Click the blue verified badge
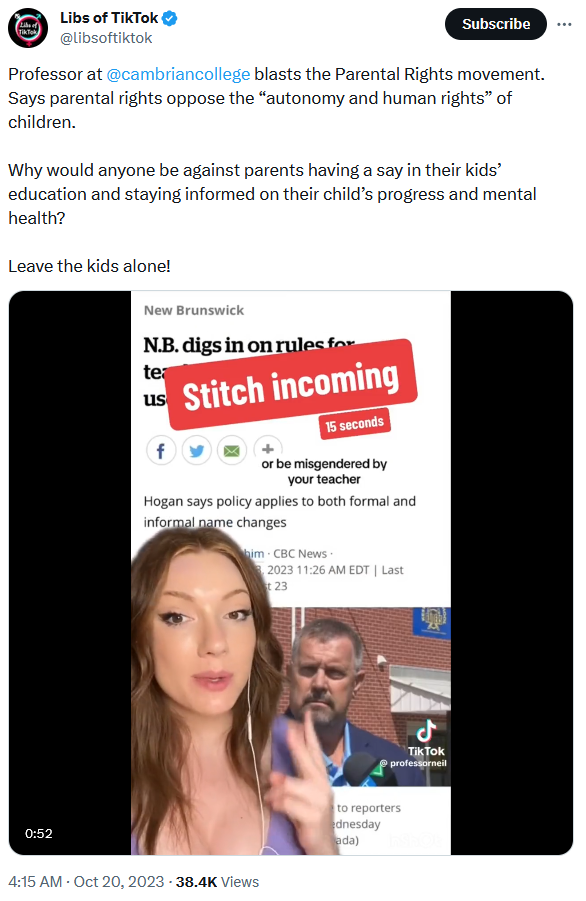586x901 pixels. pos(169,18)
